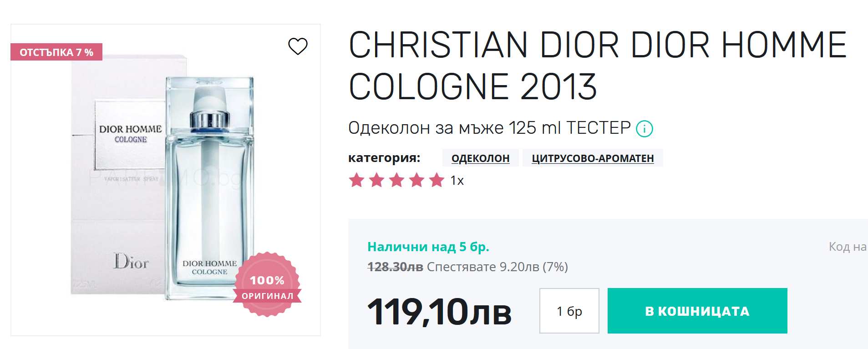Open the ОДЕКОЛОН category link
The height and width of the screenshot is (349, 868).
pyautogui.click(x=480, y=158)
